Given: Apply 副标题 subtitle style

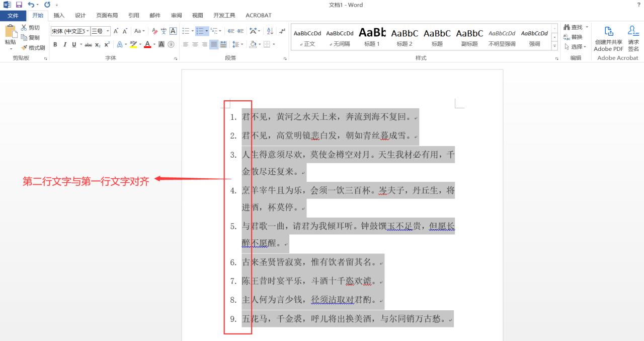Looking at the screenshot, I should tap(469, 37).
